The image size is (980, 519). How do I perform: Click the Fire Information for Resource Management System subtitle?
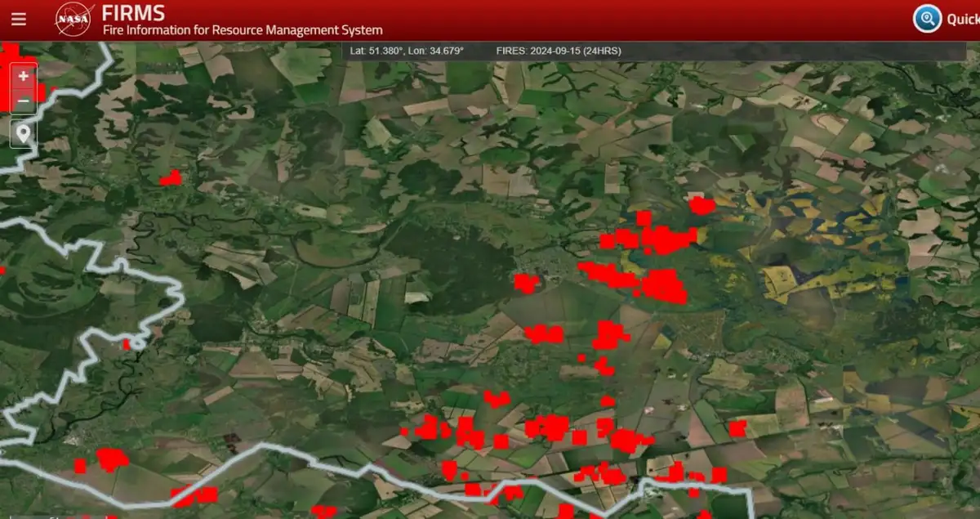pos(242,30)
